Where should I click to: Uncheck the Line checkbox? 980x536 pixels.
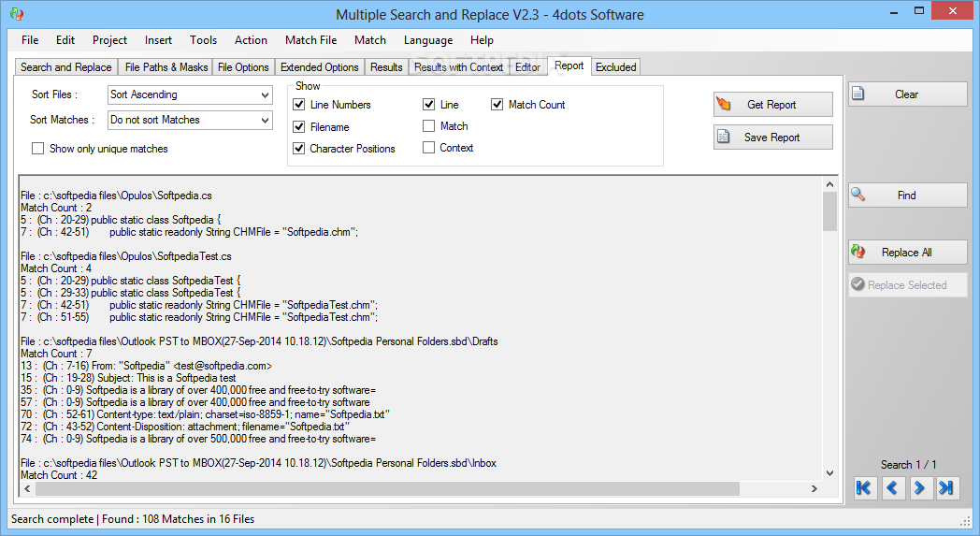point(428,105)
